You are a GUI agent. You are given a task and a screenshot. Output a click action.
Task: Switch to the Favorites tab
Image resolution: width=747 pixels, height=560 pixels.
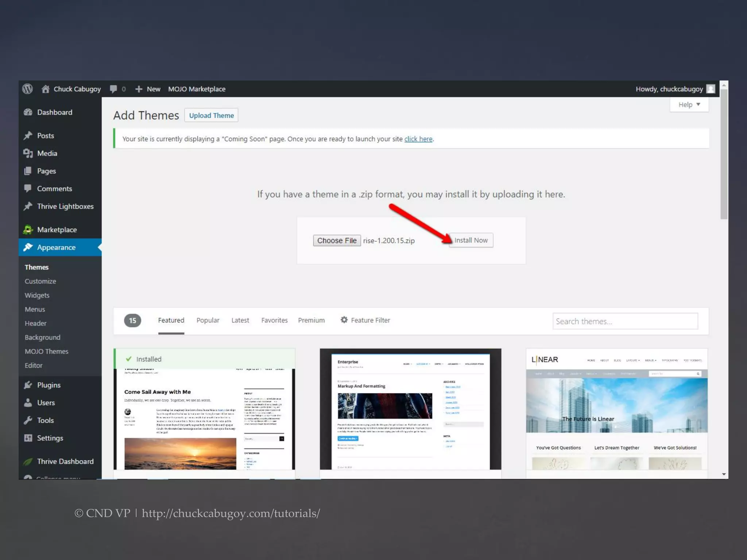274,320
